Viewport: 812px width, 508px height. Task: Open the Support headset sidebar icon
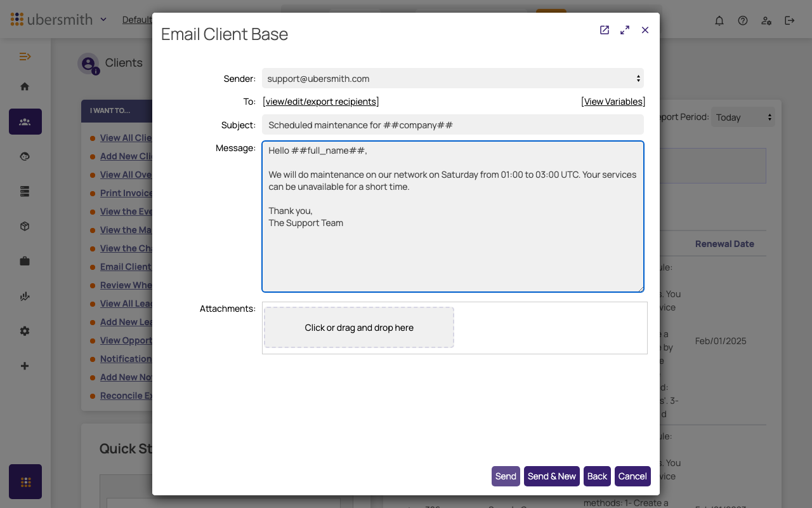click(x=25, y=156)
